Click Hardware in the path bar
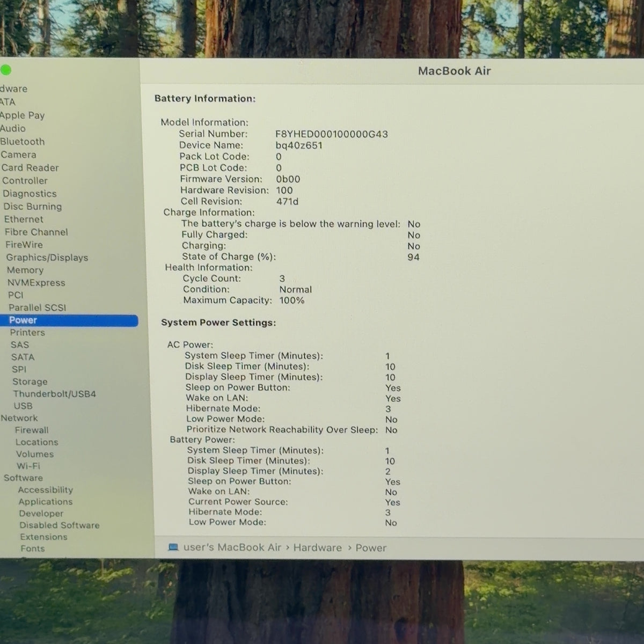 tap(318, 548)
